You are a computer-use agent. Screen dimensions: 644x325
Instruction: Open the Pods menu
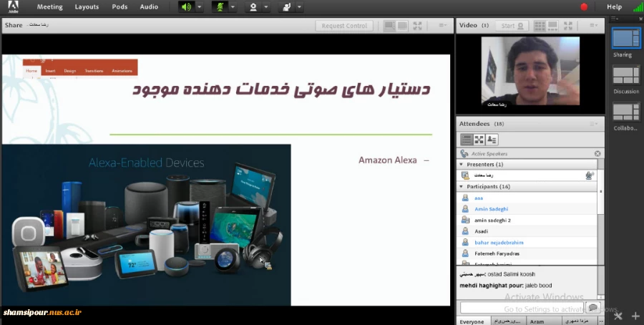[x=119, y=7]
